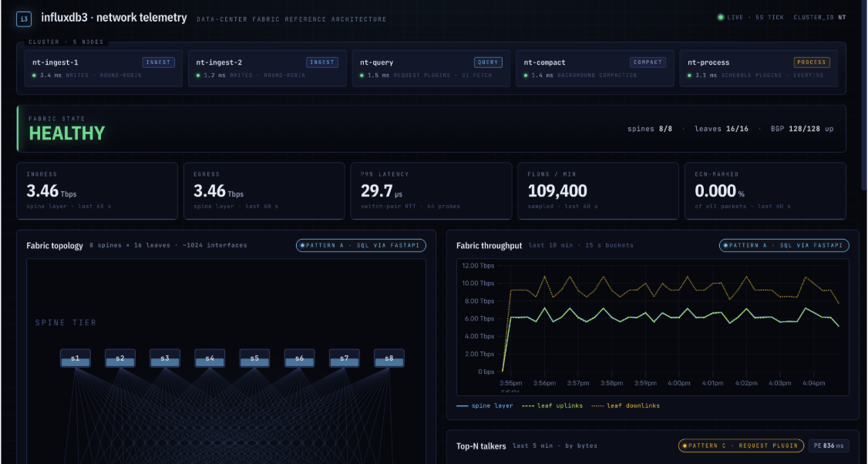This screenshot has width=868, height=464.
Task: Select spine switch s6 node
Action: coord(299,358)
